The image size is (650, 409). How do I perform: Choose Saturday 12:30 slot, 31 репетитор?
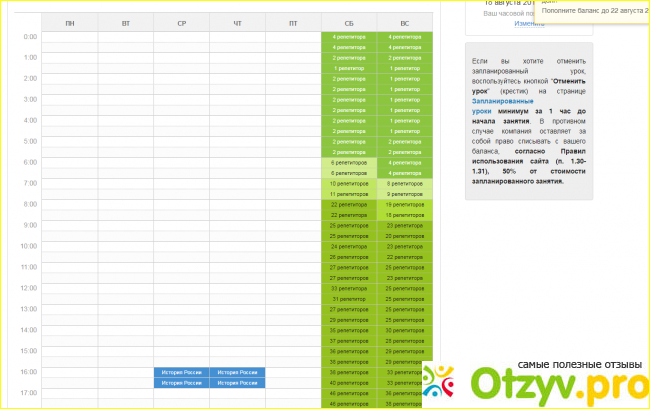coord(349,299)
